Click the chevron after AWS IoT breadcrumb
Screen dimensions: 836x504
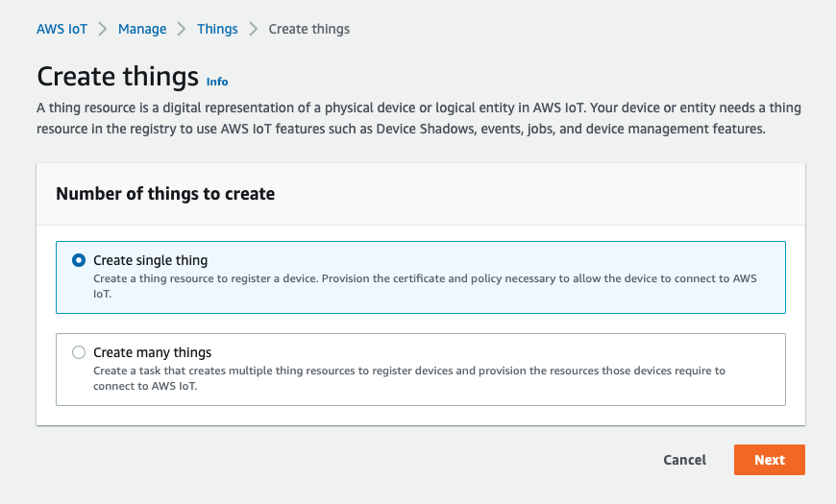click(103, 29)
